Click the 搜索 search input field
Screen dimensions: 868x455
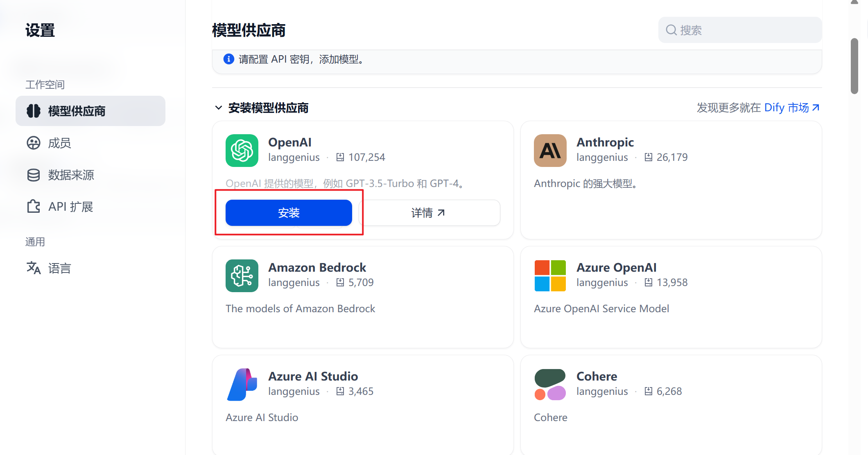[x=740, y=30]
